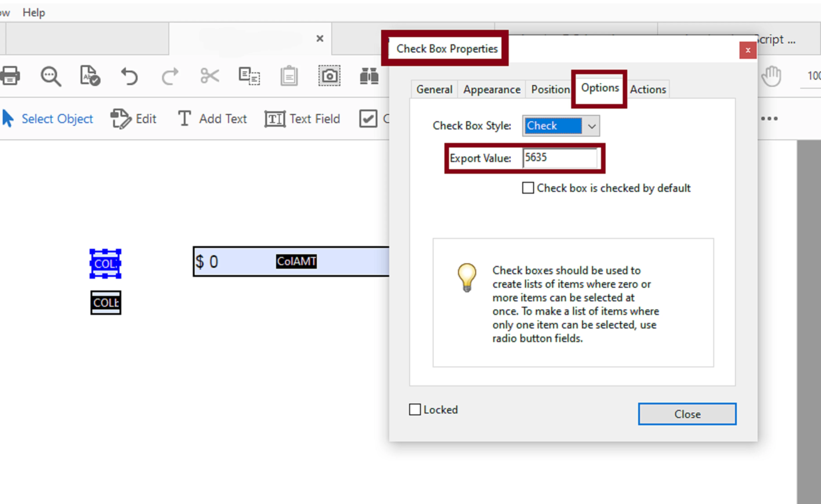Open the Help menu
Screen dimensions: 821x504
34,13
